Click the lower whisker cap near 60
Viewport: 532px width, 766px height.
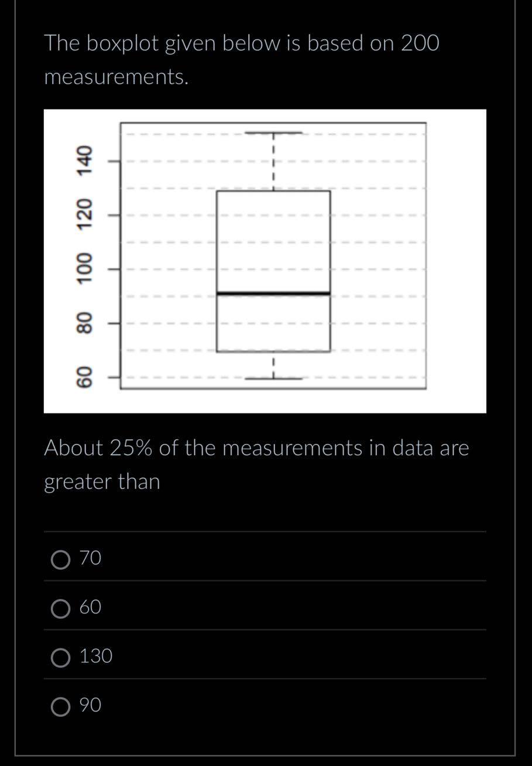[273, 378]
